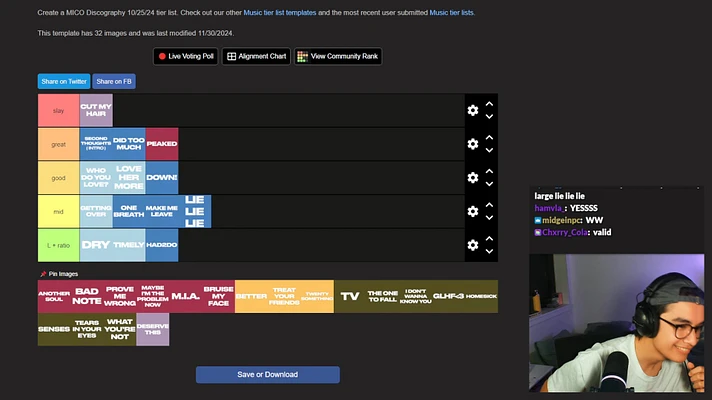Select the TIMELY tile

pyautogui.click(x=129, y=245)
